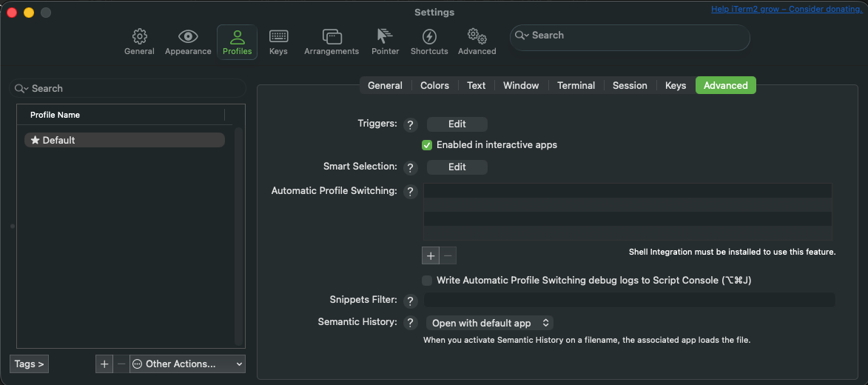Click the help icon beside Triggers

[411, 124]
